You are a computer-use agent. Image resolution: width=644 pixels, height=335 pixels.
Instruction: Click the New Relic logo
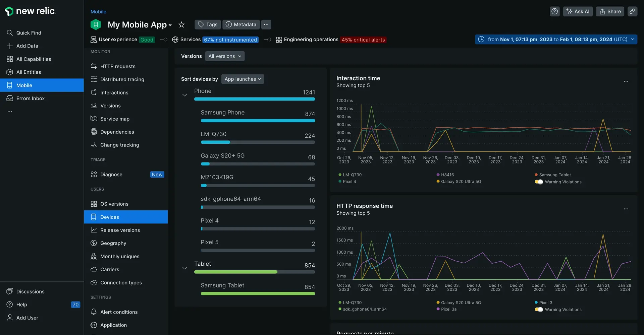[x=30, y=11]
